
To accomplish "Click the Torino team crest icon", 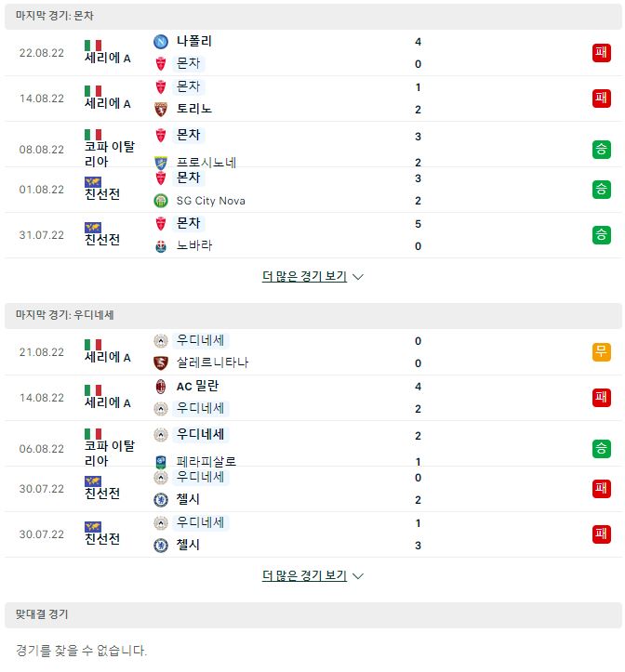I will (x=160, y=110).
